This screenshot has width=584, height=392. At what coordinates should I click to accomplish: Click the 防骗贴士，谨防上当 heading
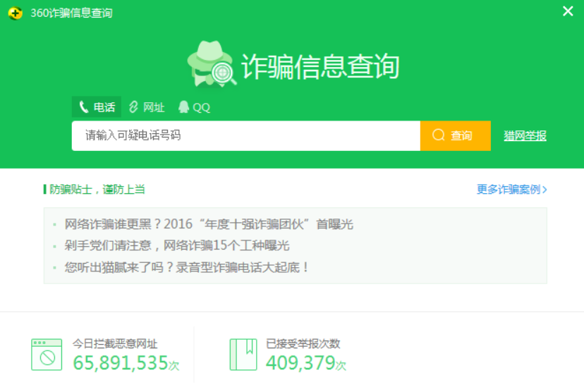click(97, 190)
